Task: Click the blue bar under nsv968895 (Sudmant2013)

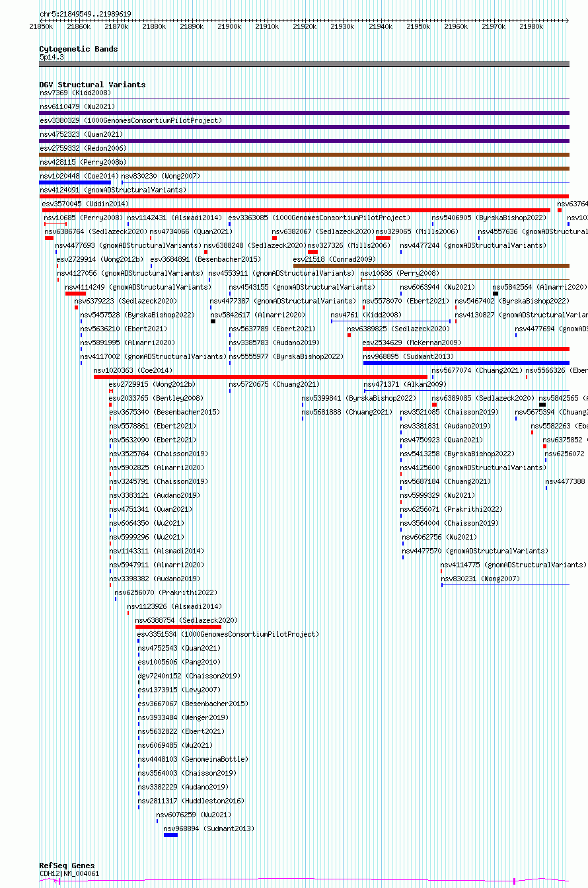Action: coord(466,363)
